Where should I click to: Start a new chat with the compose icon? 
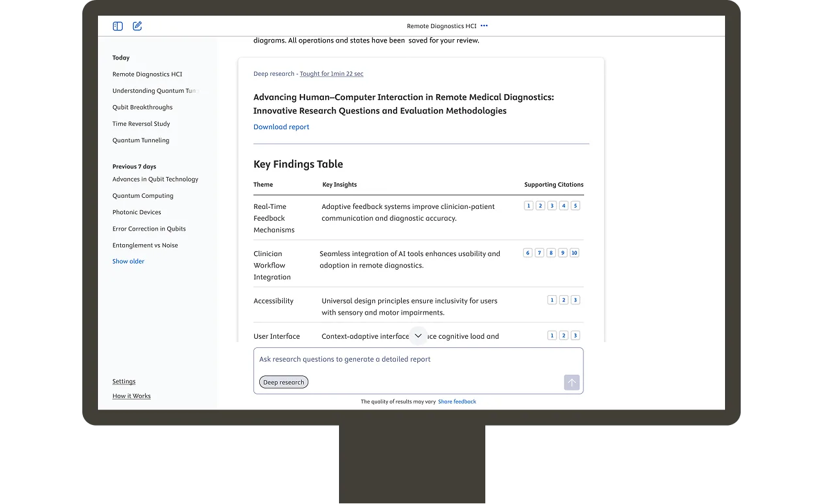pyautogui.click(x=137, y=26)
